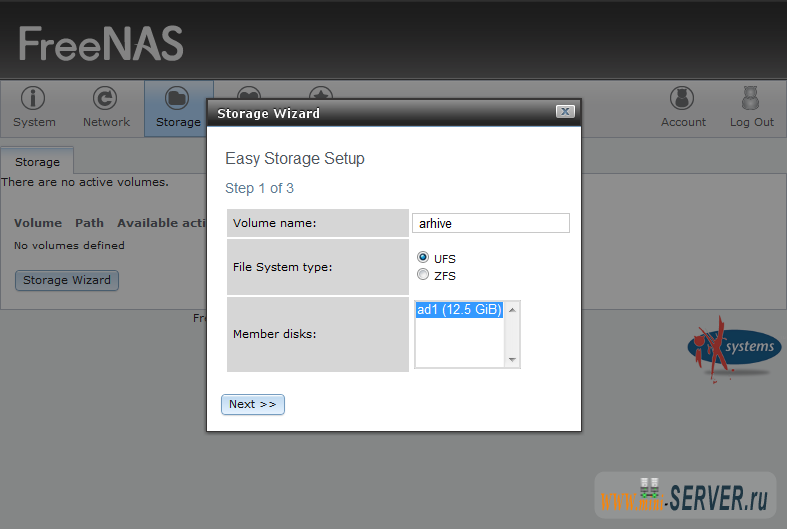Screen dimensions: 787x529
Task: Open the Account section icon
Action: 682,98
